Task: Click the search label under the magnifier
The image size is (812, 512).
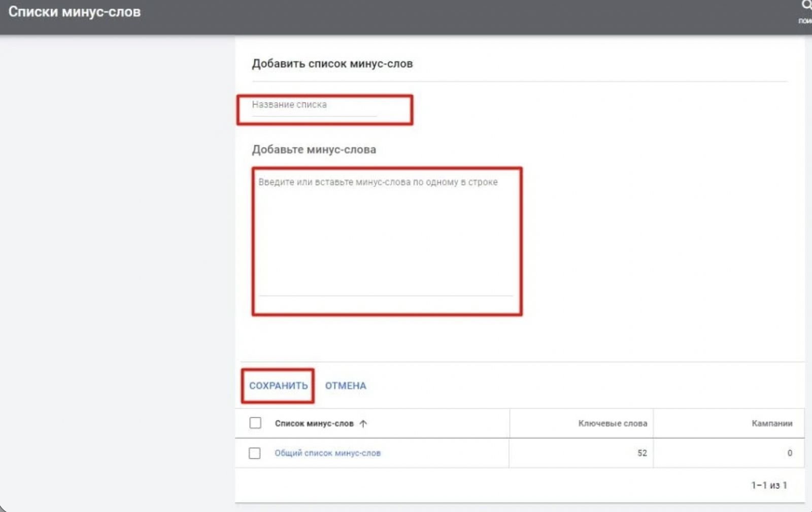Action: tap(805, 21)
